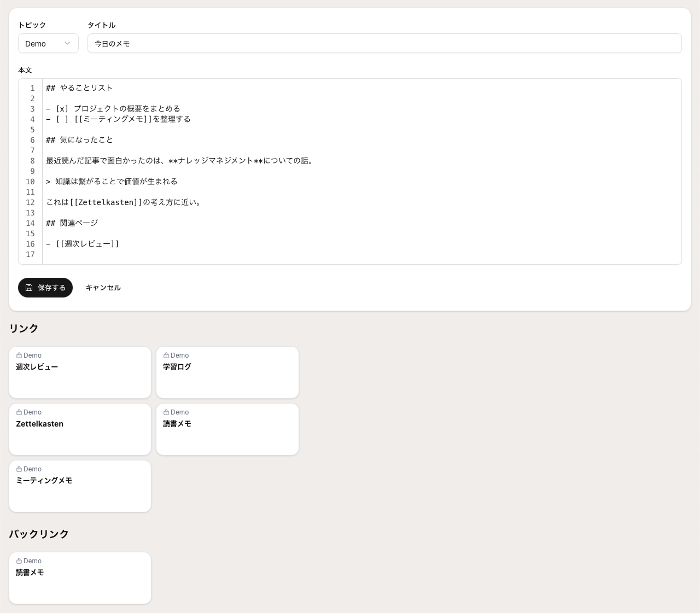Click キャンセル to cancel editing

tap(103, 288)
